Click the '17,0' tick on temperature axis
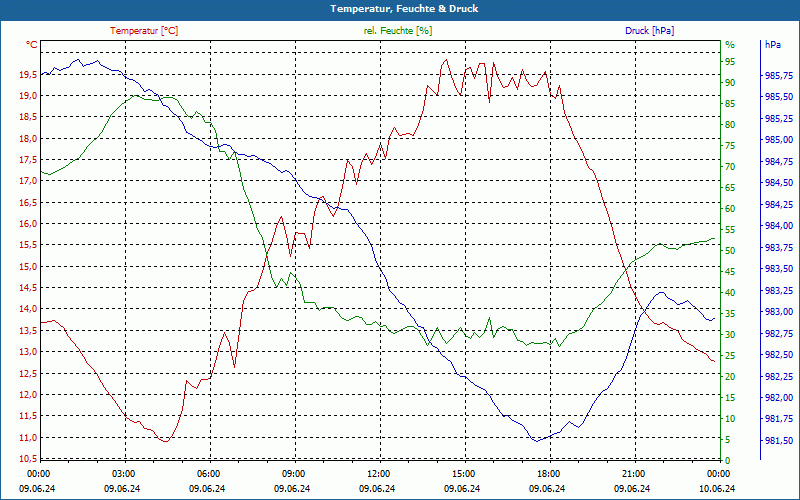The image size is (800, 500). point(28,181)
